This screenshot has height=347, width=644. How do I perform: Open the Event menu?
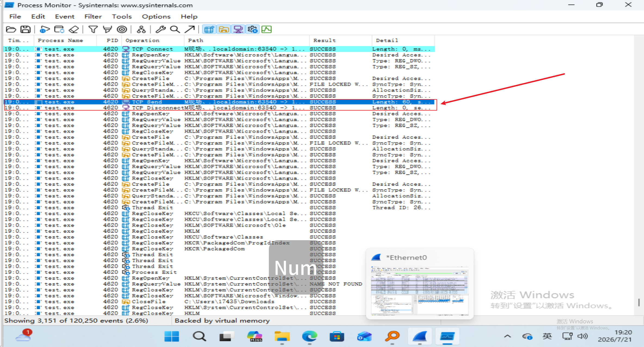[x=65, y=17]
